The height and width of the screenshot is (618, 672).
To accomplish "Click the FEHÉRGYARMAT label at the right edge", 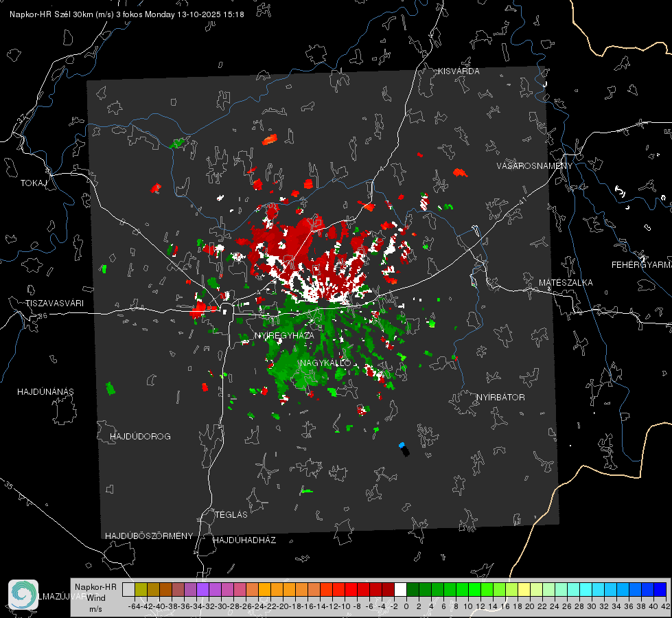I will (x=641, y=265).
